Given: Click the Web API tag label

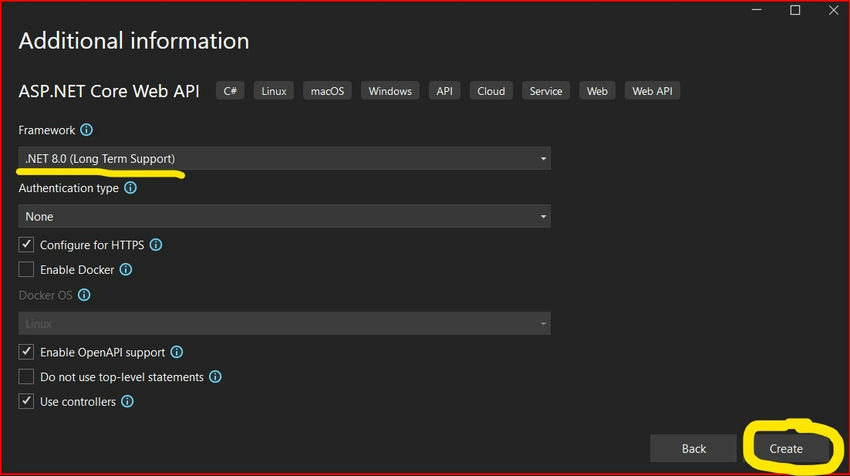Looking at the screenshot, I should (x=652, y=91).
